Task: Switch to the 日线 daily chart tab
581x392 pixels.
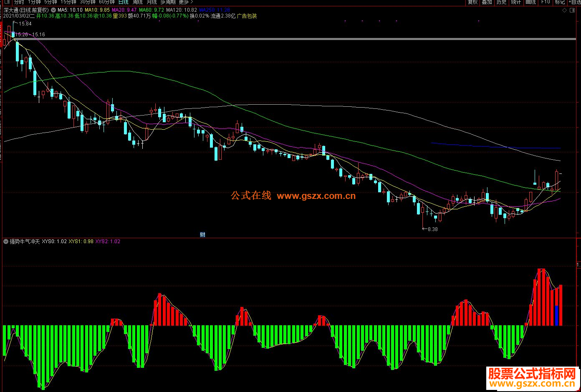Action: 124,2
